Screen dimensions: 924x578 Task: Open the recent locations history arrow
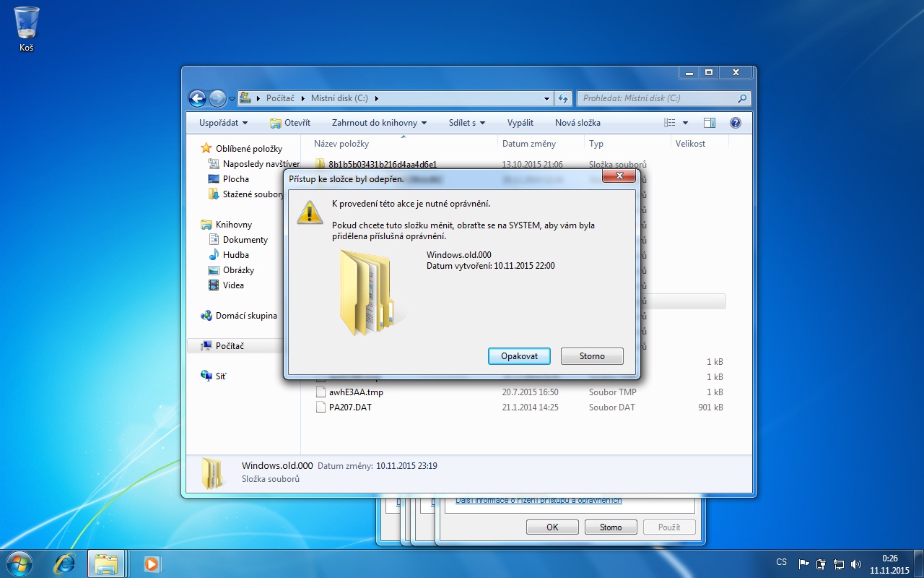coord(232,98)
